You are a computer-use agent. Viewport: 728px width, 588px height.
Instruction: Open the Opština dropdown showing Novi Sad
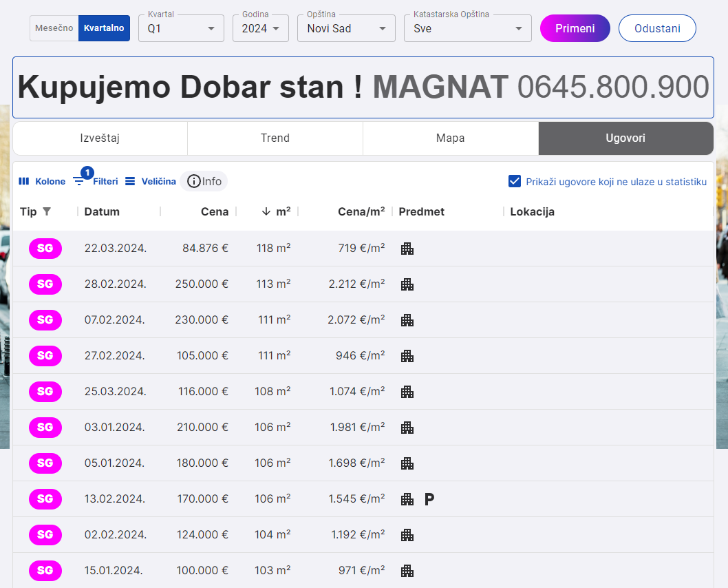tap(346, 29)
